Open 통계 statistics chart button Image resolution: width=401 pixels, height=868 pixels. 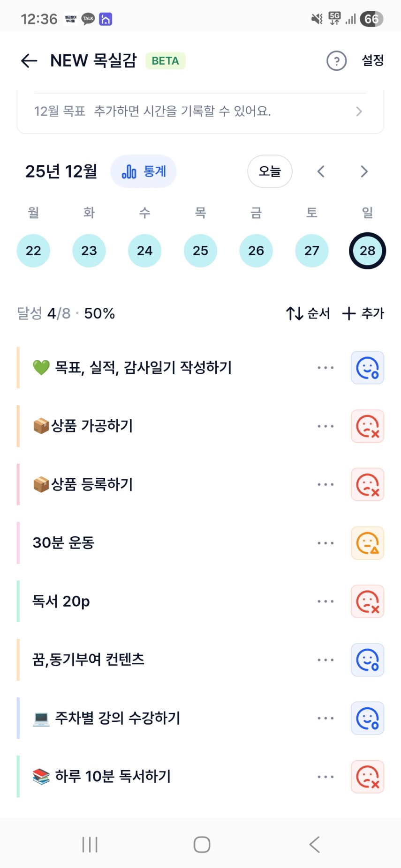pyautogui.click(x=144, y=172)
